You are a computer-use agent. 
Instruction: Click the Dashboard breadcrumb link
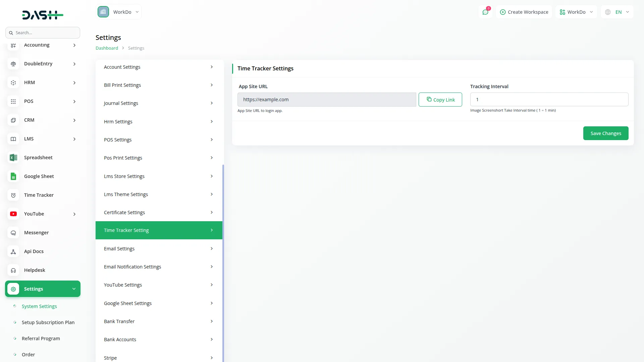(107, 48)
